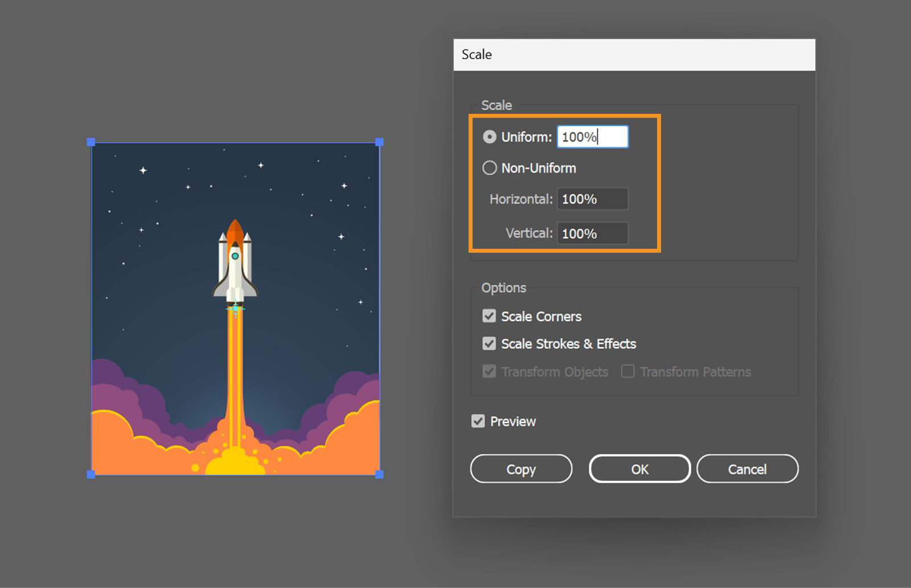Select the Horizontal scale value field
The image size is (911, 588).
[x=592, y=199]
